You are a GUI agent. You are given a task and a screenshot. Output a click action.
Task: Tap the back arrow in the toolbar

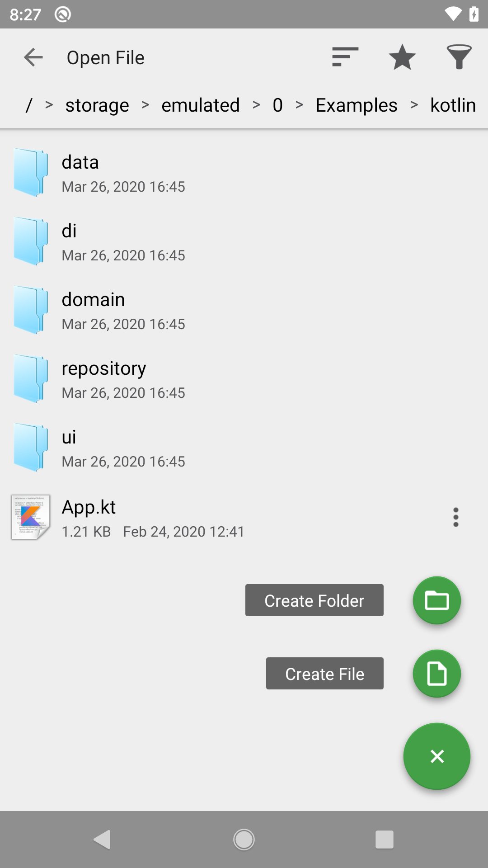point(33,57)
